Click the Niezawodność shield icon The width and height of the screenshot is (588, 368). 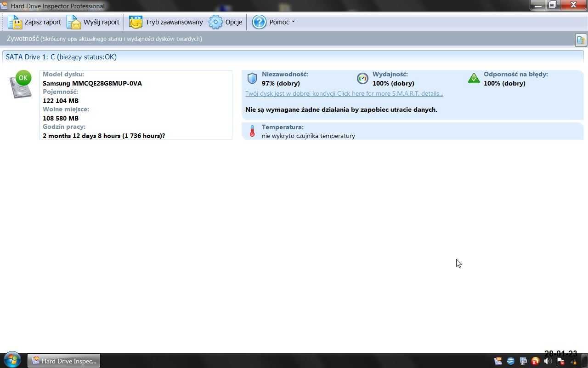[x=252, y=79]
